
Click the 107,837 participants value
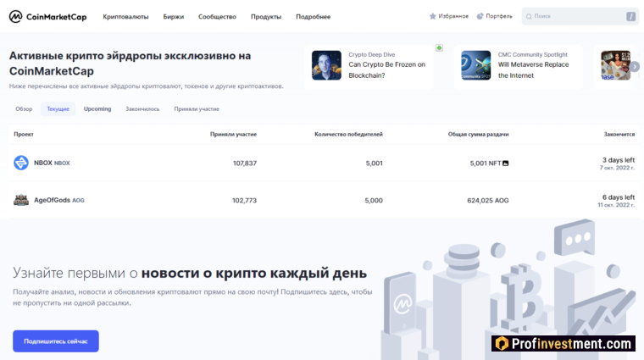click(245, 163)
